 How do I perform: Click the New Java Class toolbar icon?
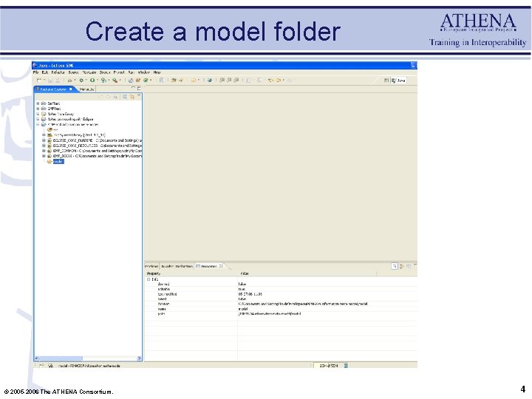[146, 81]
